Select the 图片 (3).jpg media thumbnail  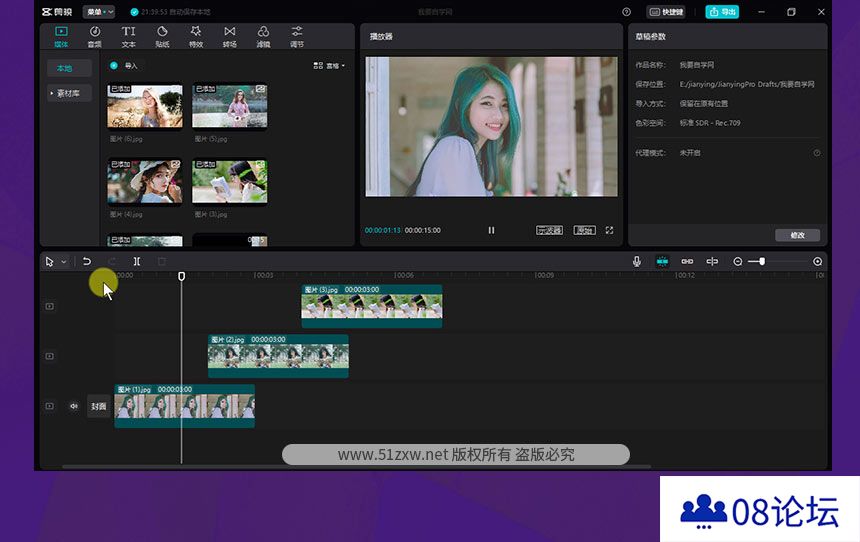(230, 181)
